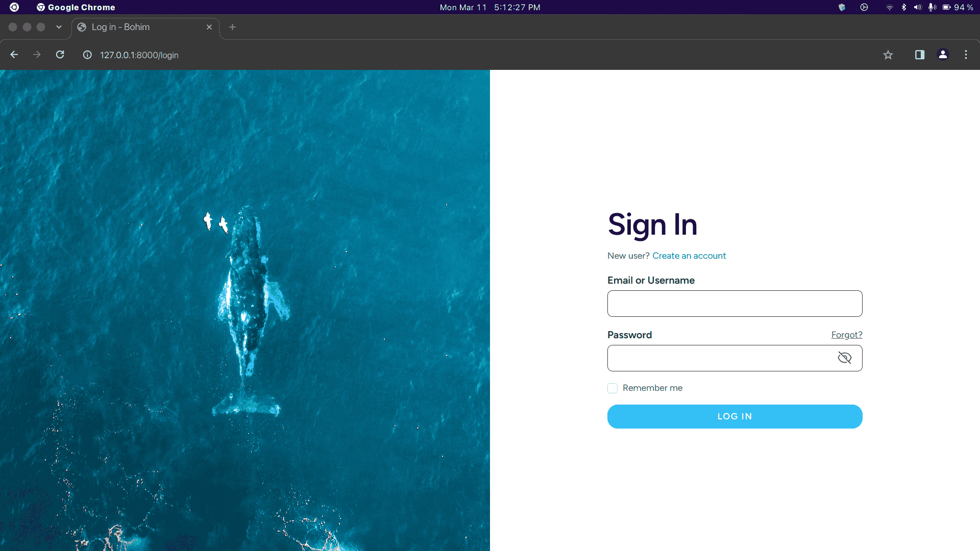Click the forward navigation arrow
Viewport: 980px width, 551px height.
(37, 55)
